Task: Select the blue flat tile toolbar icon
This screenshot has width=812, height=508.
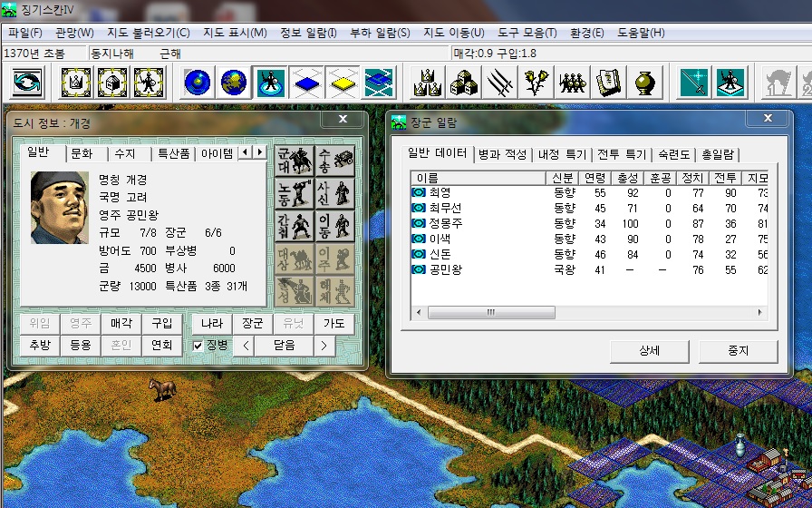Action: point(306,82)
